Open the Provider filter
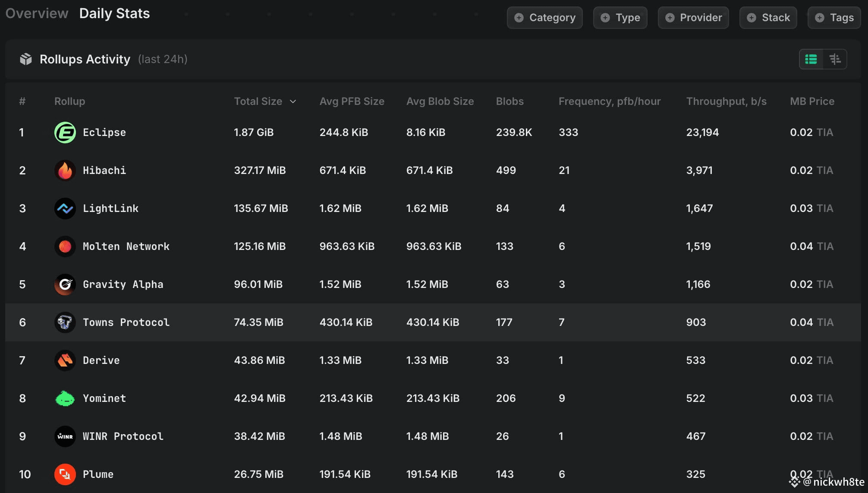The width and height of the screenshot is (868, 493). 693,18
